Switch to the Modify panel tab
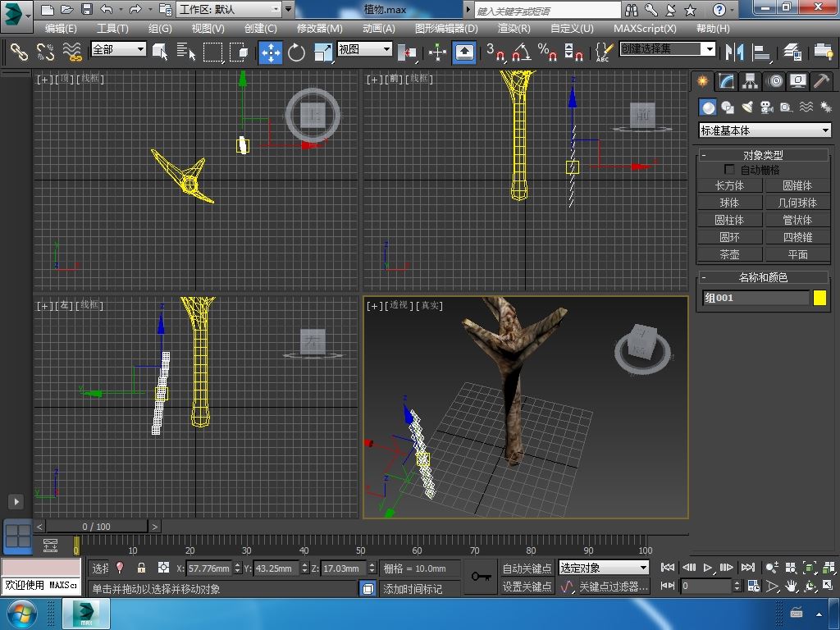Image resolution: width=840 pixels, height=630 pixels. click(726, 81)
